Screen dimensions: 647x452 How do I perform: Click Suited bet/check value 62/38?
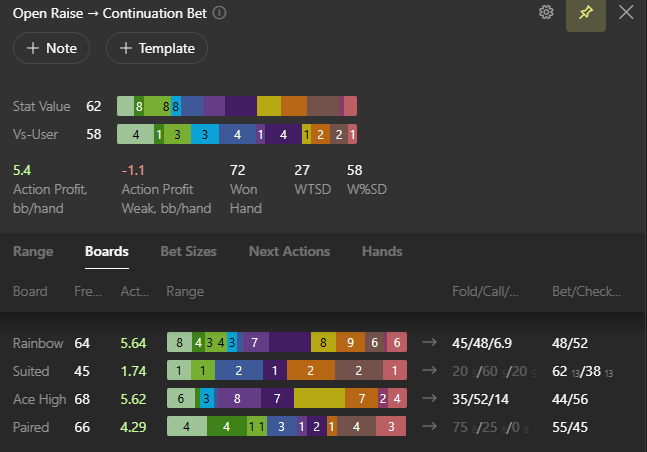click(582, 372)
